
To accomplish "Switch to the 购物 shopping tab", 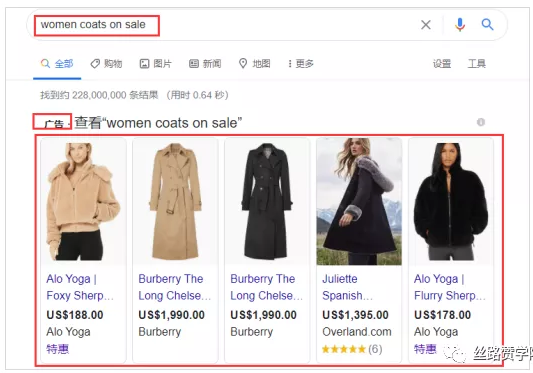I will (106, 64).
